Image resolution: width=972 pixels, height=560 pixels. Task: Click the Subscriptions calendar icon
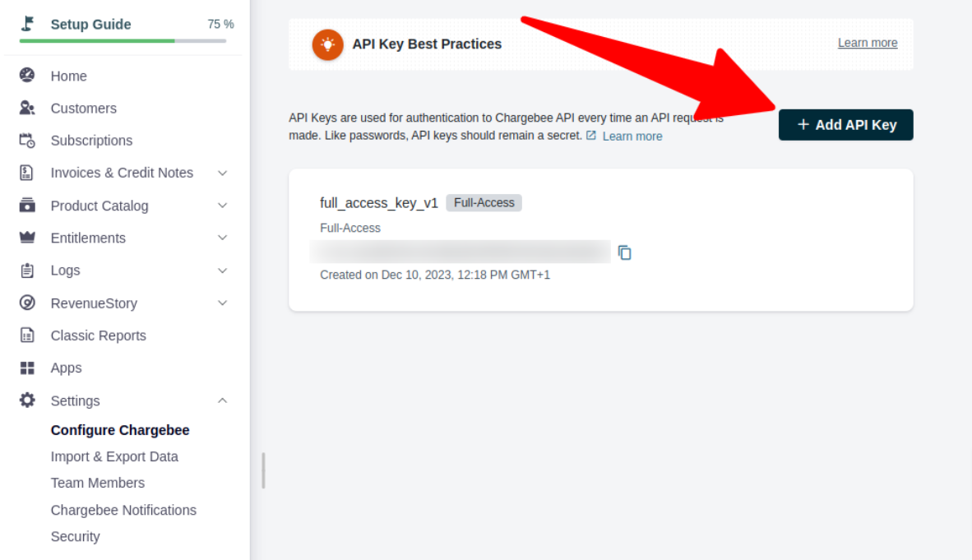(27, 140)
